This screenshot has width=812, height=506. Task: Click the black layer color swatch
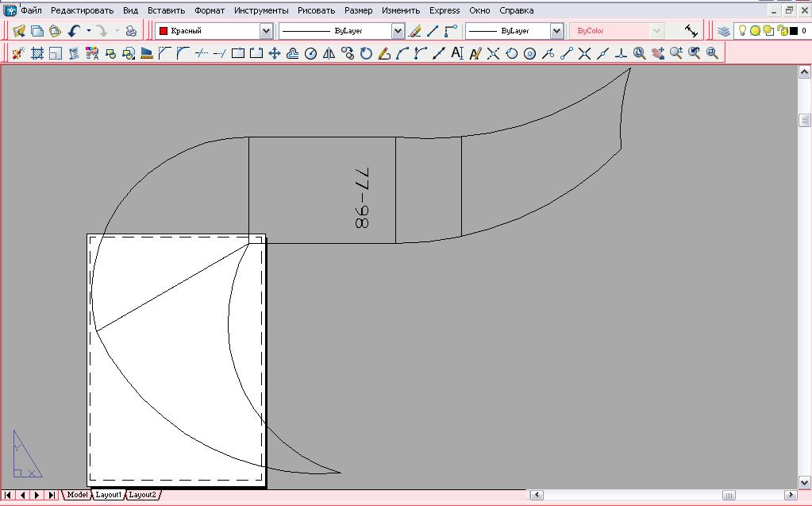click(793, 31)
